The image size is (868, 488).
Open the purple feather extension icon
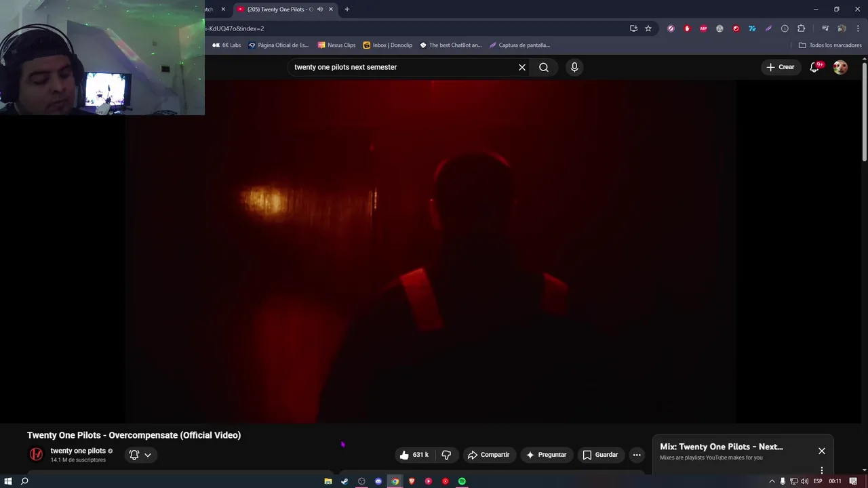click(x=768, y=28)
